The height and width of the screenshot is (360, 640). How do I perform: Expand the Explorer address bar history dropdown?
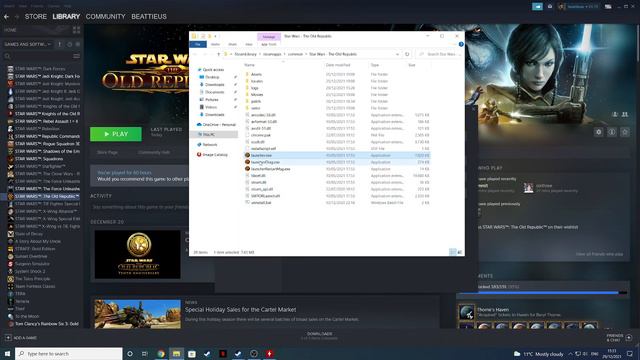pos(397,54)
